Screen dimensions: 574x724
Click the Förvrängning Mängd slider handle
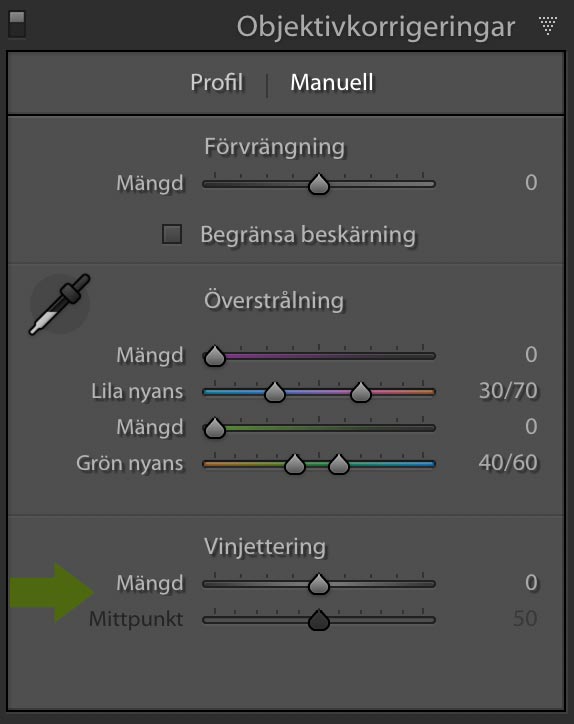click(x=319, y=184)
